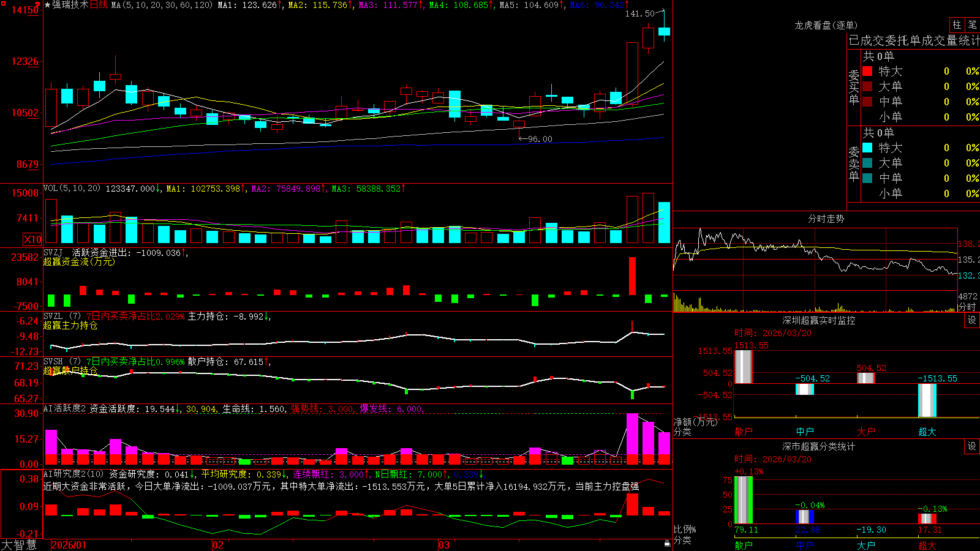
Task: Open 设 settings for 深市超赢分类统计
Action: (x=972, y=446)
